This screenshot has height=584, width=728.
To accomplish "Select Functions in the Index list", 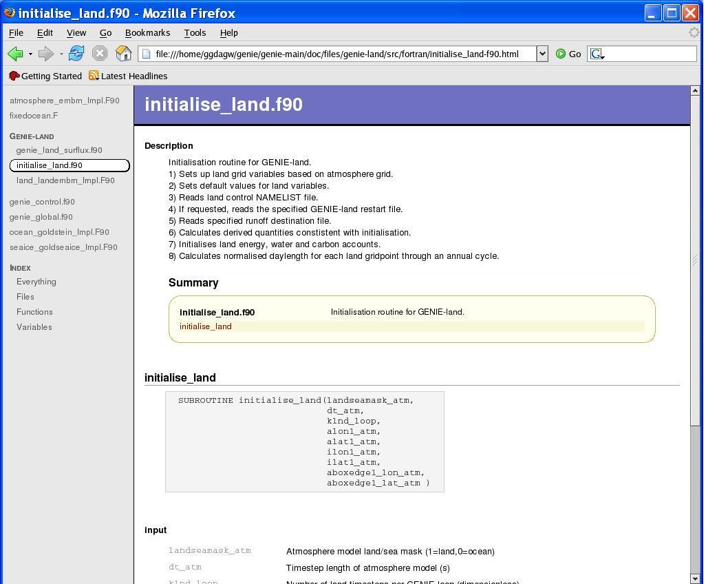I will click(34, 312).
